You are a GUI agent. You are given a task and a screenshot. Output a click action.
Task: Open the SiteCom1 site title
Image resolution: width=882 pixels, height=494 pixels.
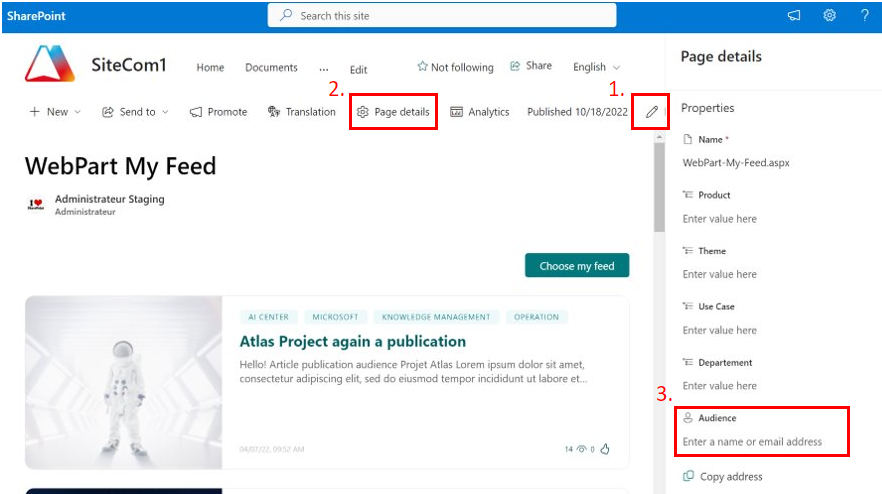[129, 65]
